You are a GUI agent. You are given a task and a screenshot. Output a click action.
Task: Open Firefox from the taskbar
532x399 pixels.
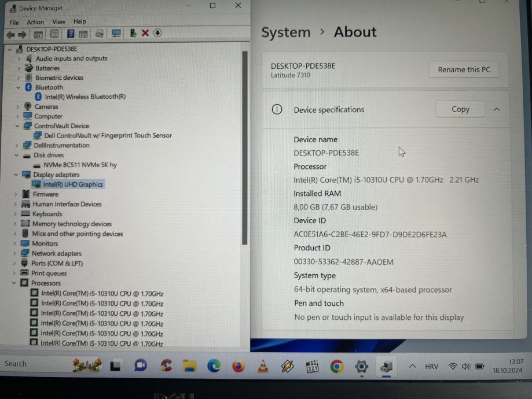(239, 367)
